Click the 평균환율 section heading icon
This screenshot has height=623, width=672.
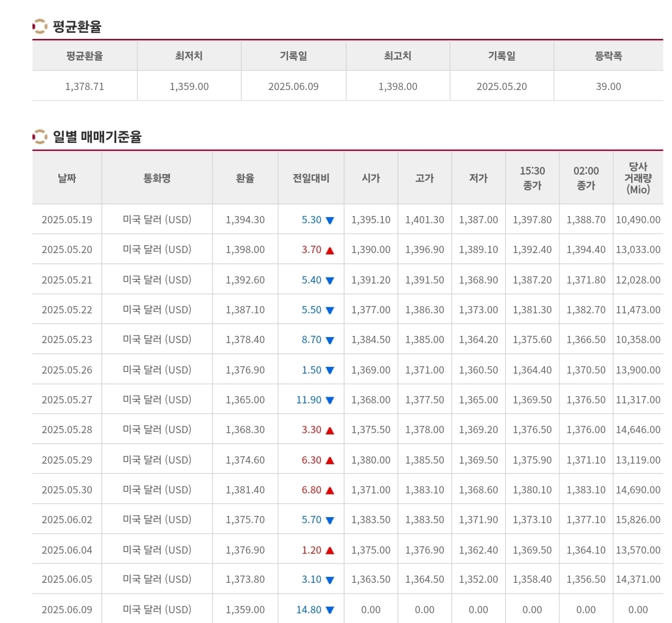[x=40, y=26]
